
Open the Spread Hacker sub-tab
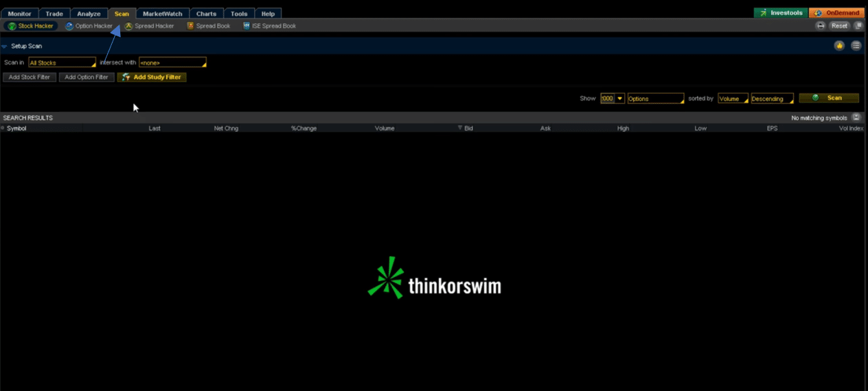(x=149, y=26)
